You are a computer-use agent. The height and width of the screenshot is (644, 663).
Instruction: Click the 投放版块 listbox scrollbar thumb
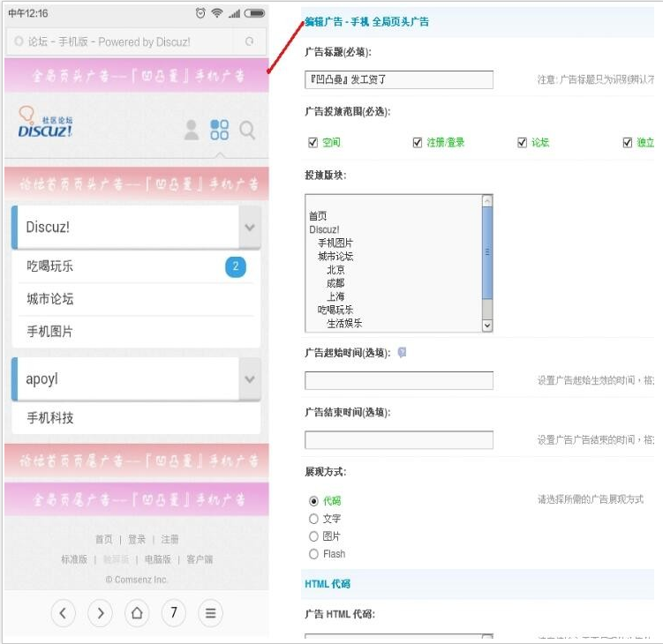pos(487,252)
